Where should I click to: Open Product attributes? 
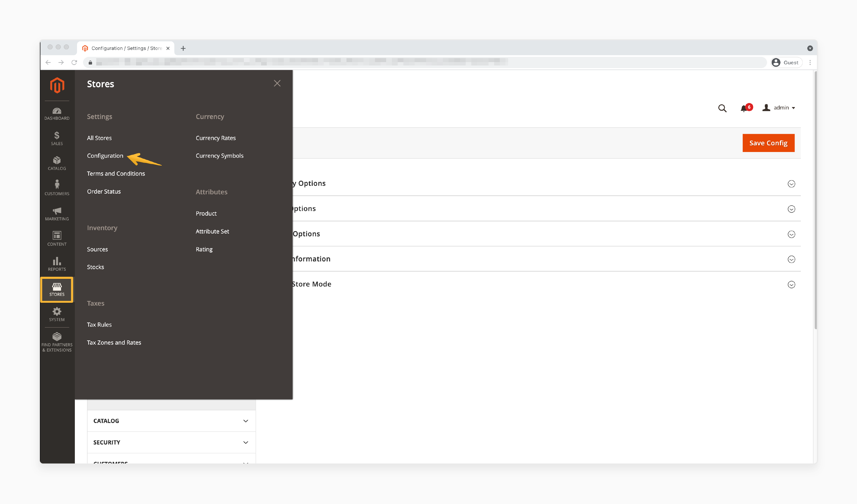click(206, 213)
